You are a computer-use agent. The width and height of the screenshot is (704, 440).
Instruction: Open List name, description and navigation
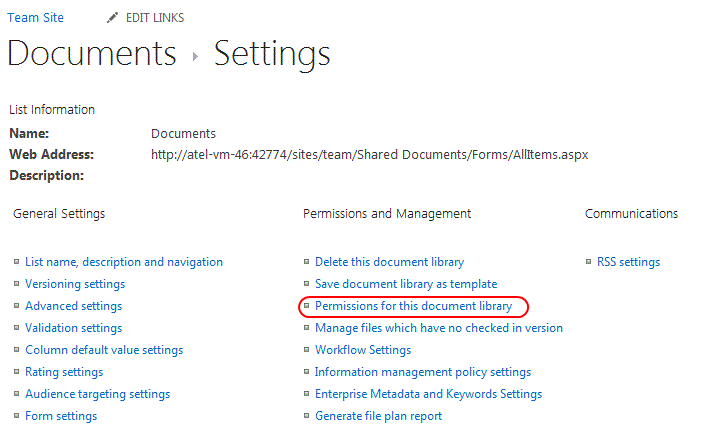[x=124, y=262]
